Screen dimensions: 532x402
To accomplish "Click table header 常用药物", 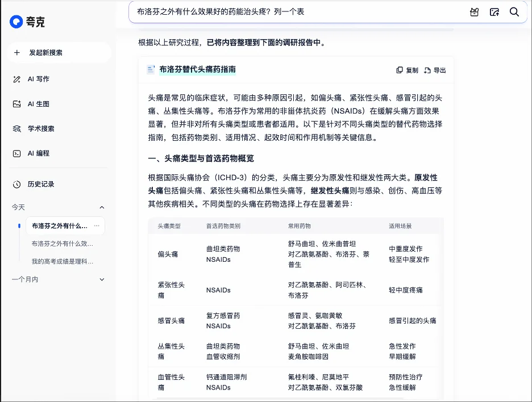I will [x=299, y=226].
